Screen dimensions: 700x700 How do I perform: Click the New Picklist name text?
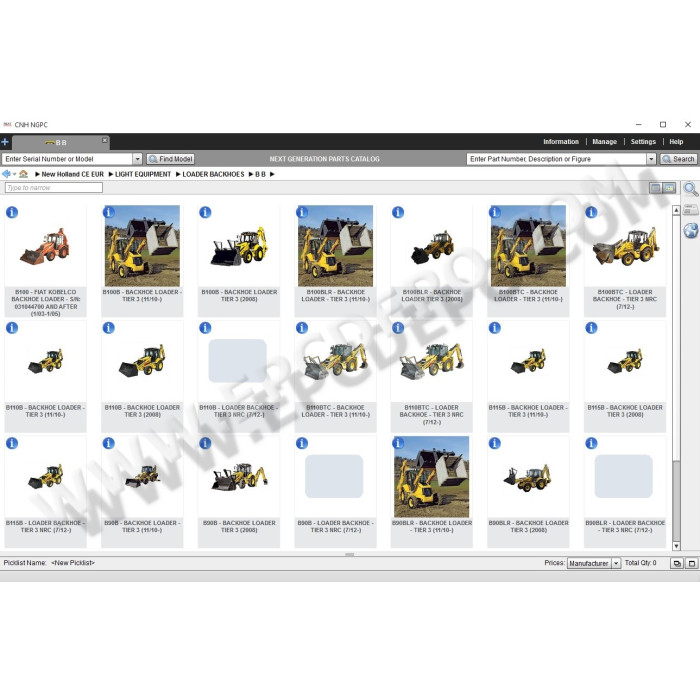coord(73,563)
